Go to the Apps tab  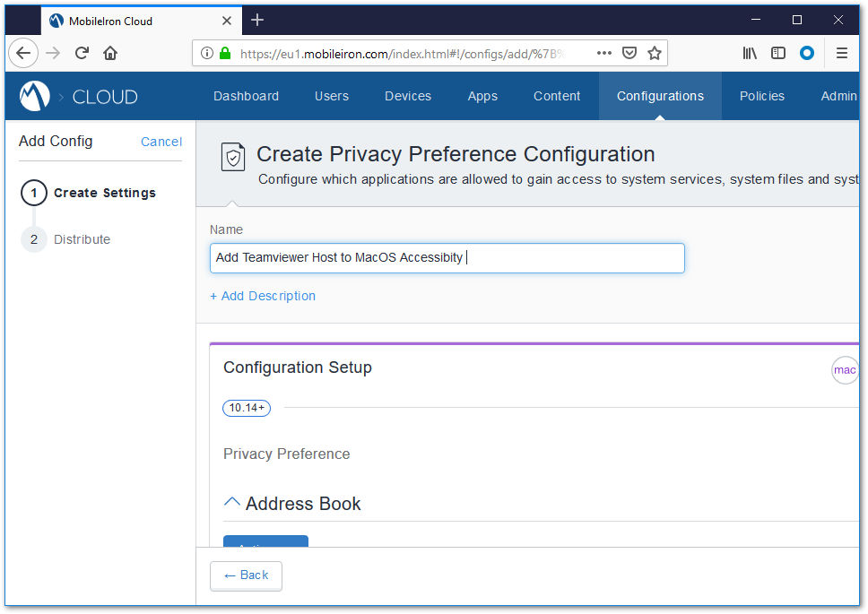(x=482, y=96)
